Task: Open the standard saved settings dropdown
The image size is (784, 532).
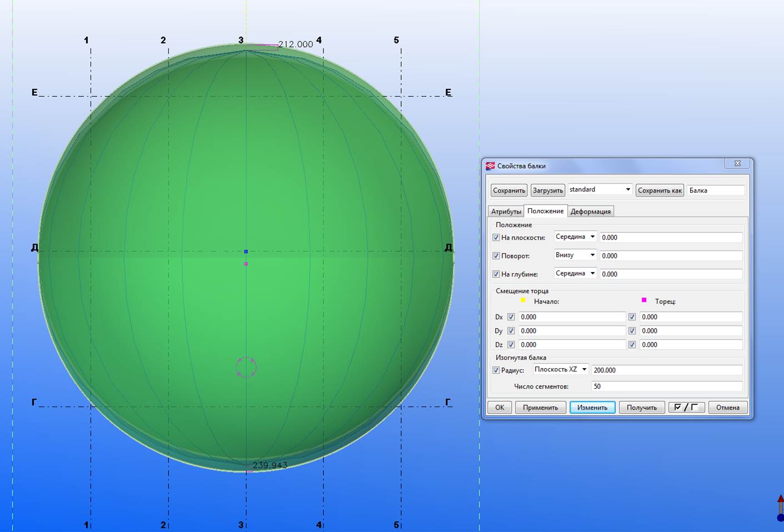Action: [x=600, y=190]
